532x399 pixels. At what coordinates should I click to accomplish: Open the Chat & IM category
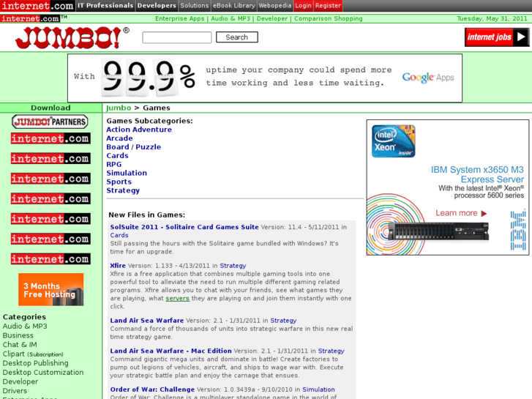pos(20,345)
